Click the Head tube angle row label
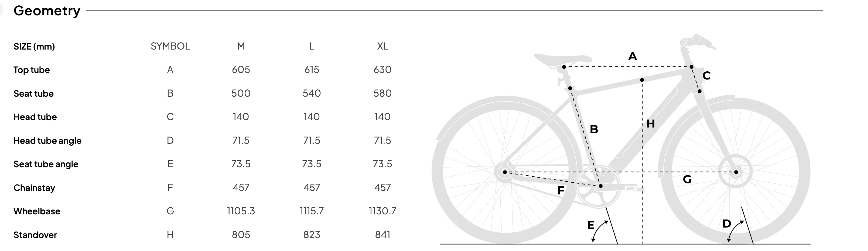Screen dimensions: 868x251 coord(47,141)
